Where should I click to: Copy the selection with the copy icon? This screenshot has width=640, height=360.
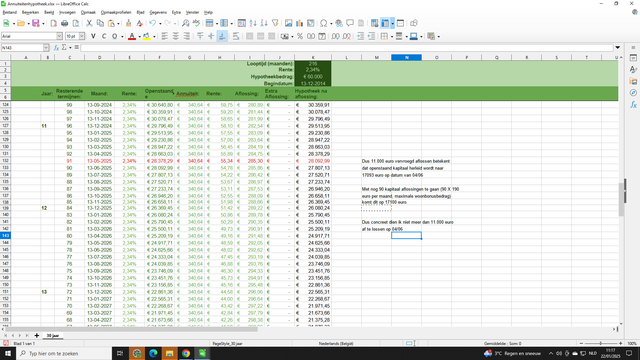(100, 23)
